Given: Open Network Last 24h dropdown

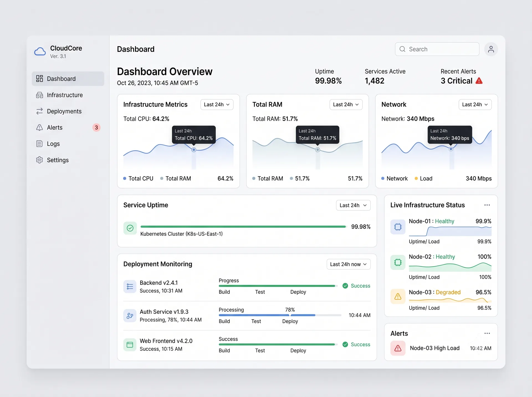Looking at the screenshot, I should coord(475,105).
